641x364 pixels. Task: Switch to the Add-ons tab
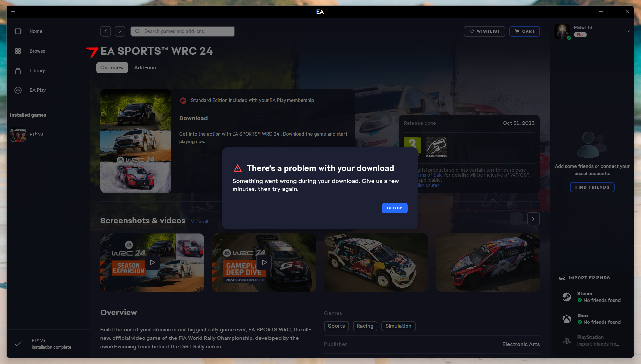pos(145,68)
